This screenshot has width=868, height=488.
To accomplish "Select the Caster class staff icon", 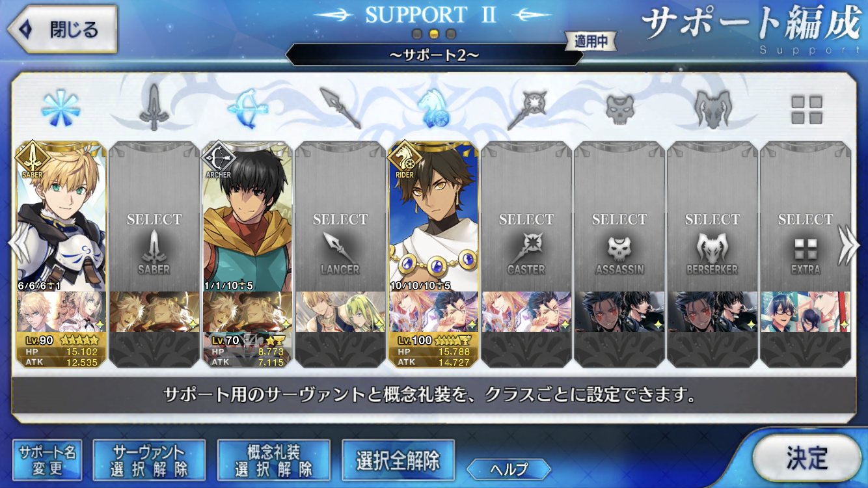I will [x=526, y=109].
